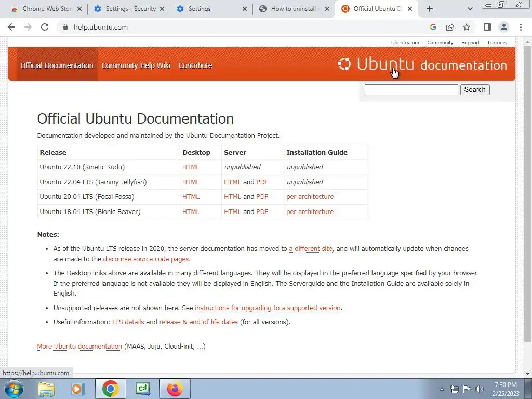Switch to the plain Settings tab
This screenshot has width=532, height=399.
[x=210, y=9]
